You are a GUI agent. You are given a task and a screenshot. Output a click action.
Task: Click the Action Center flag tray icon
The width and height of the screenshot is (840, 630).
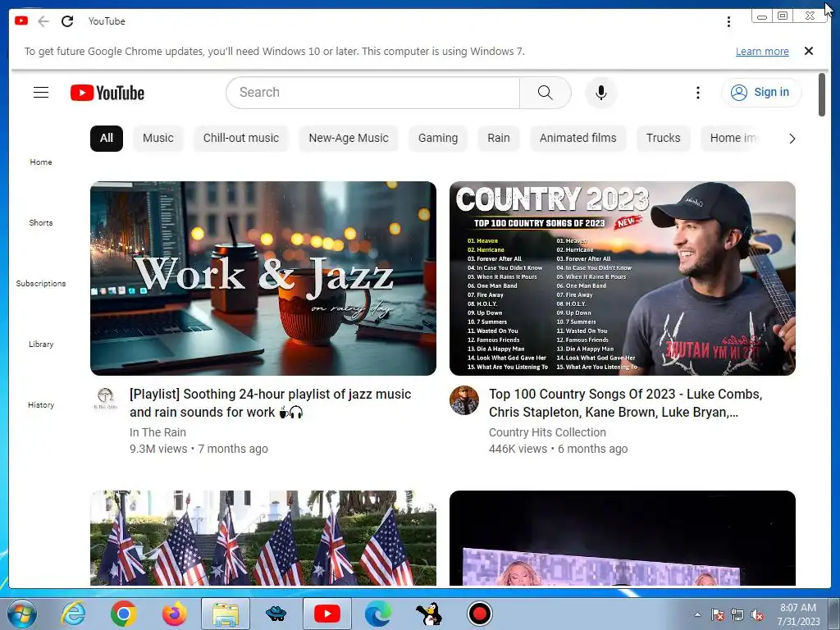pos(718,615)
